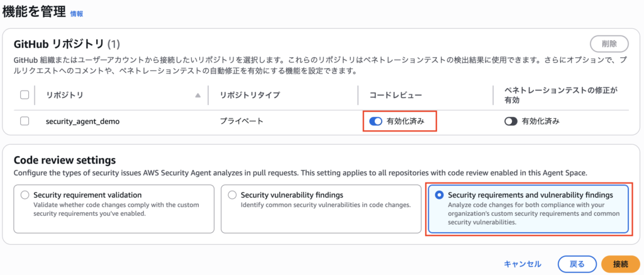644x275 pixels.
Task: Open the 情報 link beside 機能を管理
Action: pyautogui.click(x=77, y=13)
